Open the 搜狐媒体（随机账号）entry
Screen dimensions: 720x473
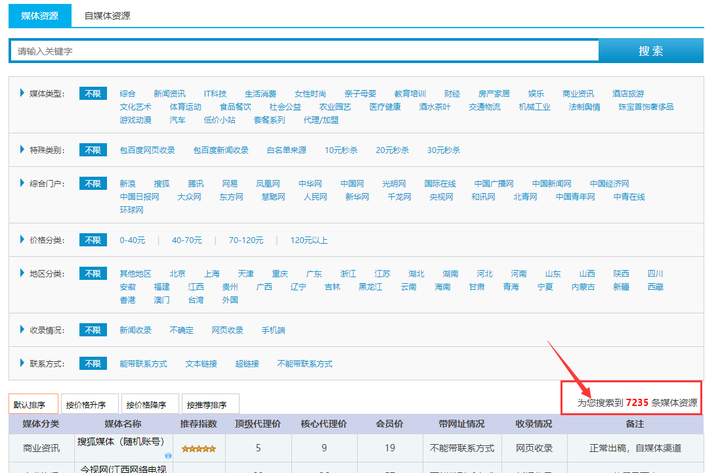coord(121,442)
